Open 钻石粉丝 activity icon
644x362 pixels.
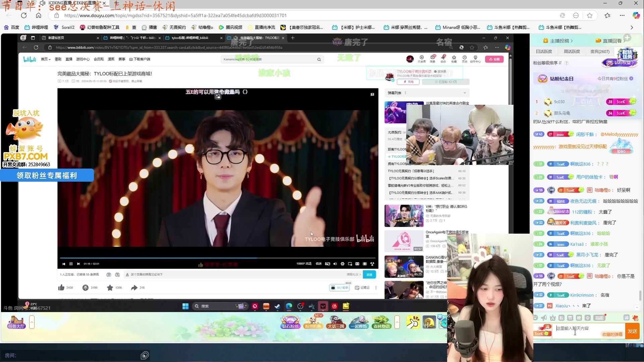pyautogui.click(x=290, y=322)
